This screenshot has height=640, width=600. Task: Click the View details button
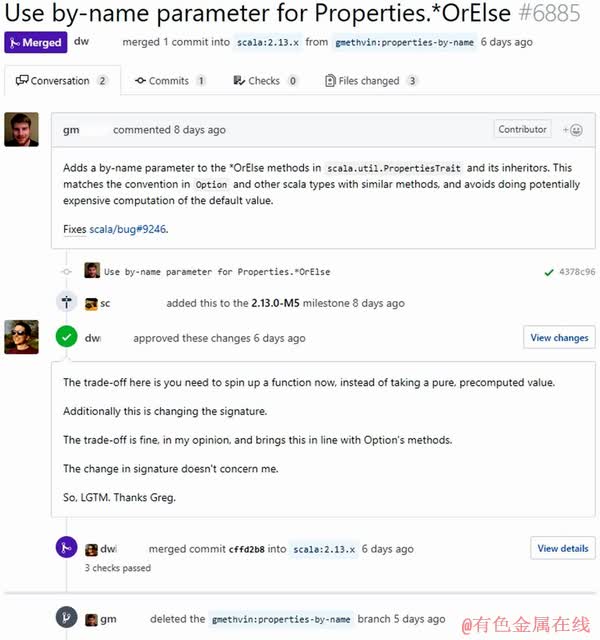point(563,548)
